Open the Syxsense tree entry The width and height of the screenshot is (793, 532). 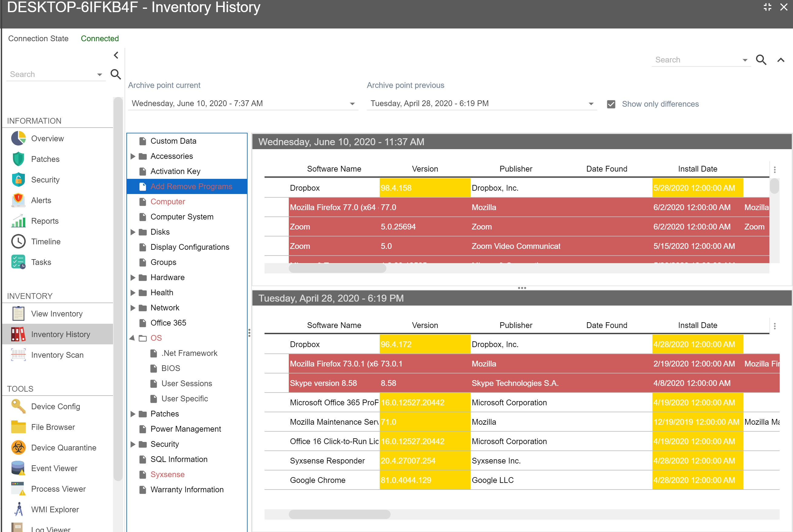168,474
